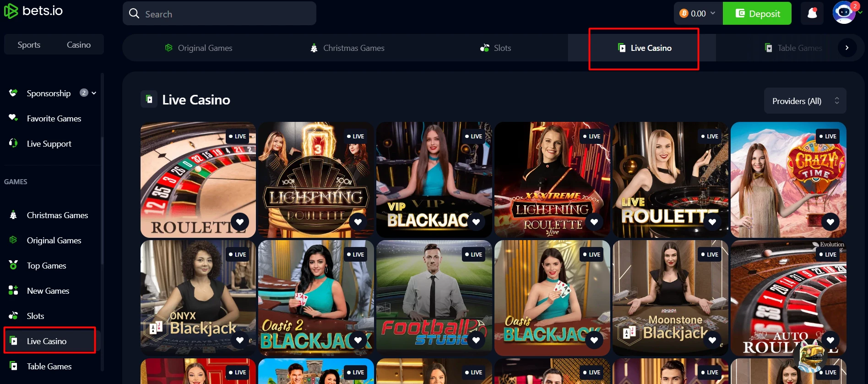Open the Providers (All) dropdown
This screenshot has width=868, height=384.
[x=805, y=101]
